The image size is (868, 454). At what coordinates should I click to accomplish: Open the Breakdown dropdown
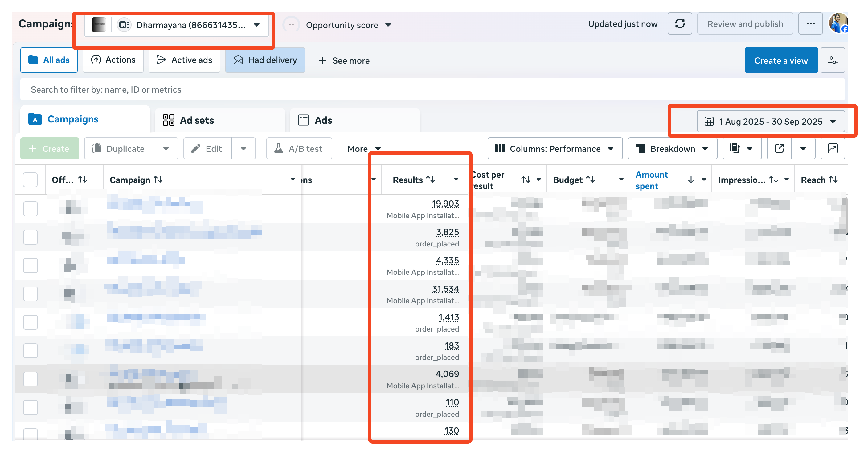click(x=673, y=148)
